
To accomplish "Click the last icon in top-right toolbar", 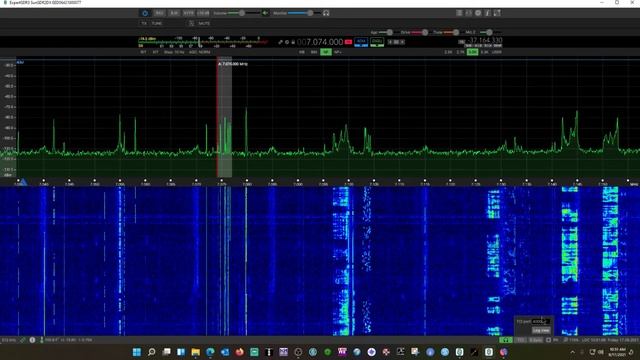I will (497, 13).
